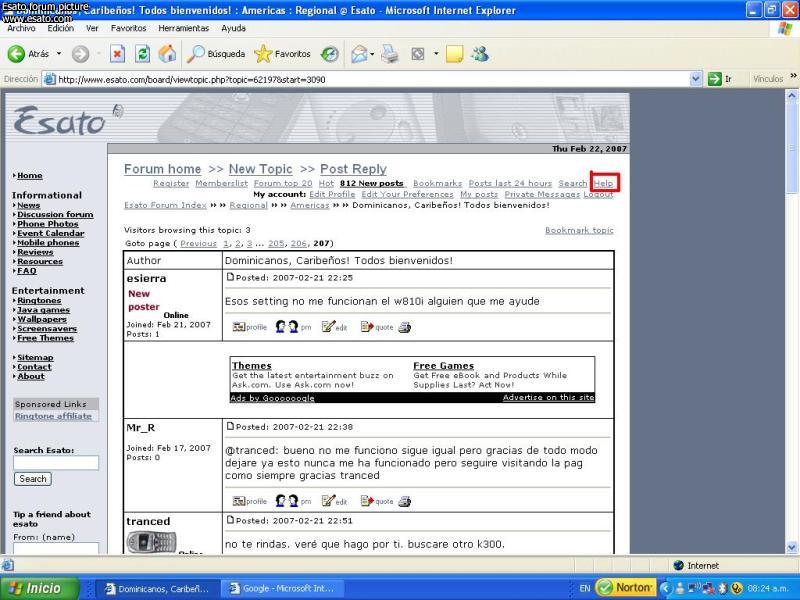Open the Favoritos menu in menu bar
800x600 pixels.
[x=129, y=29]
